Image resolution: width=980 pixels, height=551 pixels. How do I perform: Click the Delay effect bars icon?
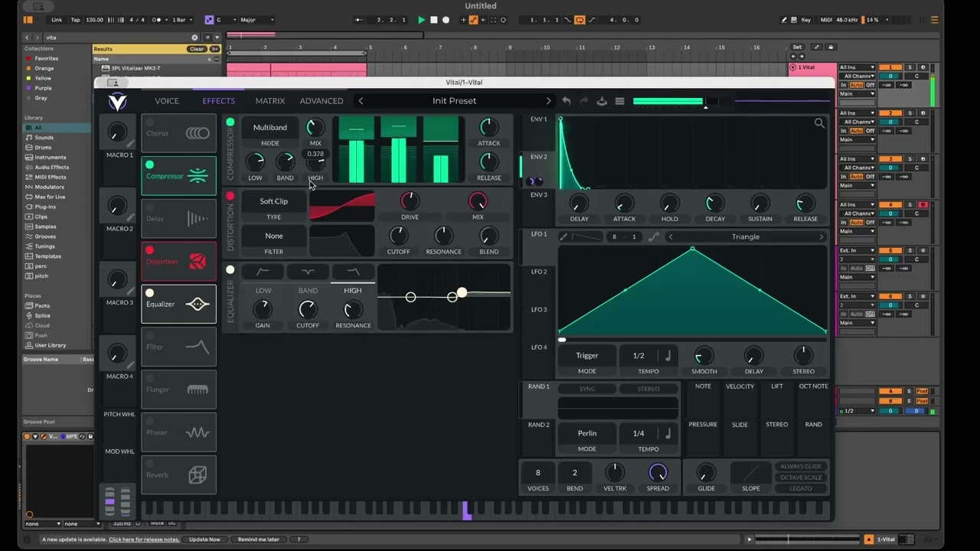(x=198, y=219)
